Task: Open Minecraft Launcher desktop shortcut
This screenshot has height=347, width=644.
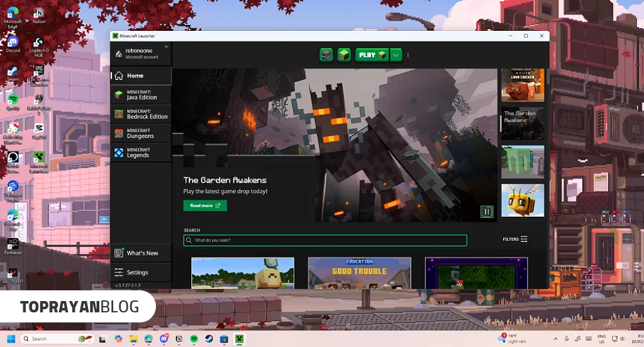Action: point(38,162)
